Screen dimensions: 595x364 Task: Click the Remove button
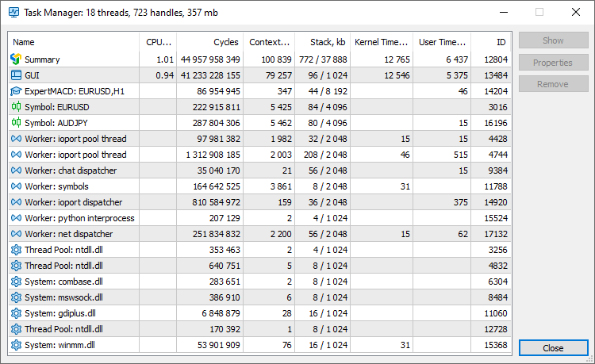553,84
